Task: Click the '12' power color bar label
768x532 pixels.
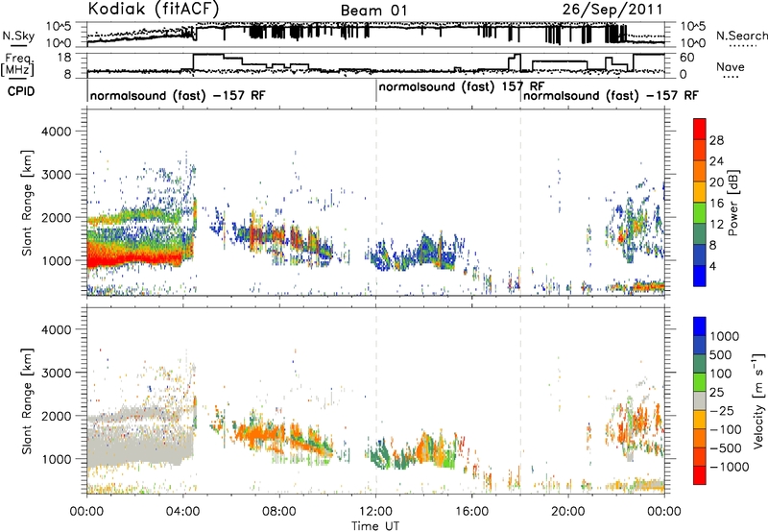Action: pos(716,225)
